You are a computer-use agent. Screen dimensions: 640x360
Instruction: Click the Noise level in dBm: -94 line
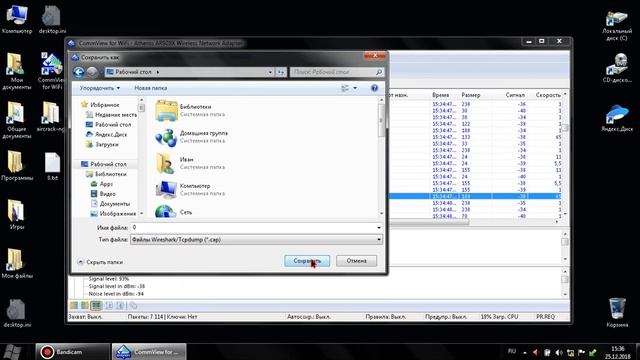click(x=116, y=294)
